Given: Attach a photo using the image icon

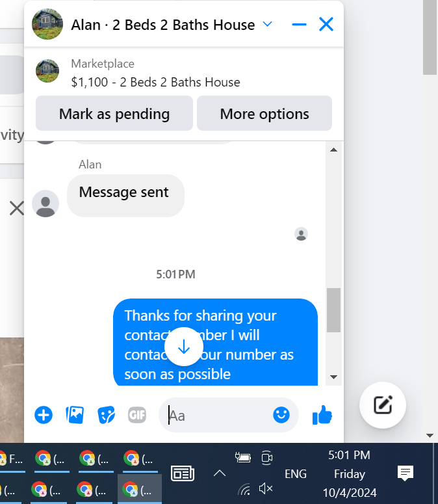Looking at the screenshot, I should (75, 415).
